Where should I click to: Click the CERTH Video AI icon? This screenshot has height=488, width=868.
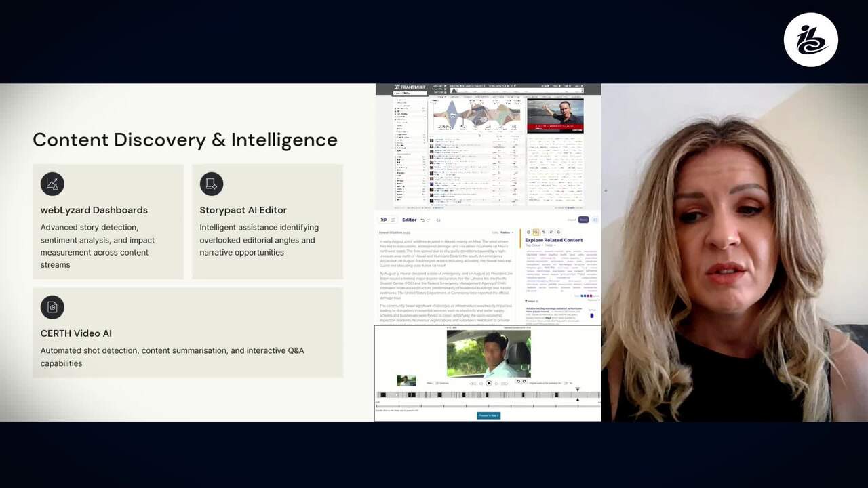(52, 307)
